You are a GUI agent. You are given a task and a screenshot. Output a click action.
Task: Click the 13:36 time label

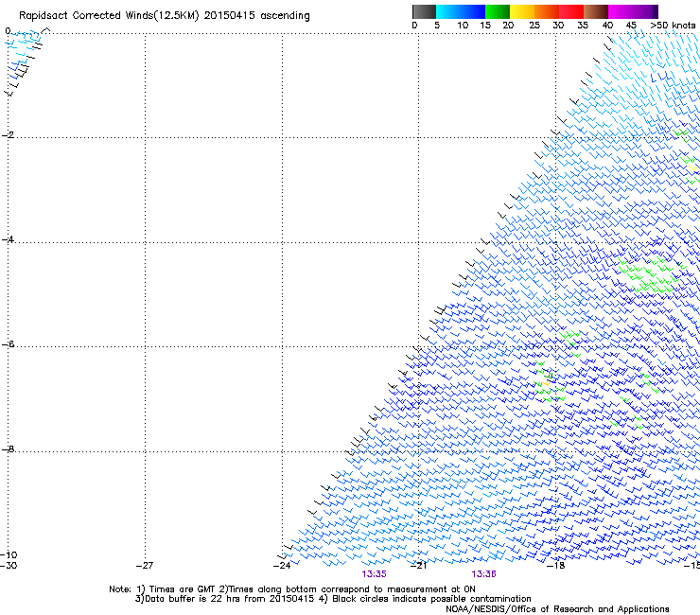click(484, 574)
